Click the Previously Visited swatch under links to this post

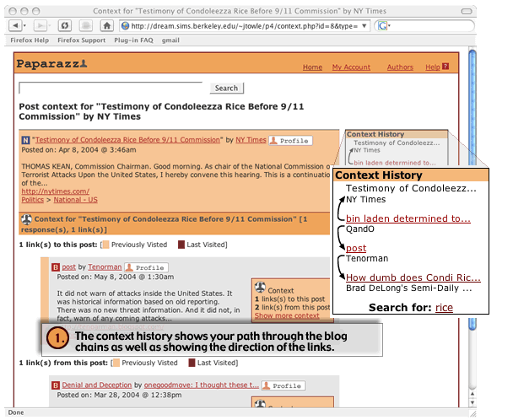coord(106,245)
